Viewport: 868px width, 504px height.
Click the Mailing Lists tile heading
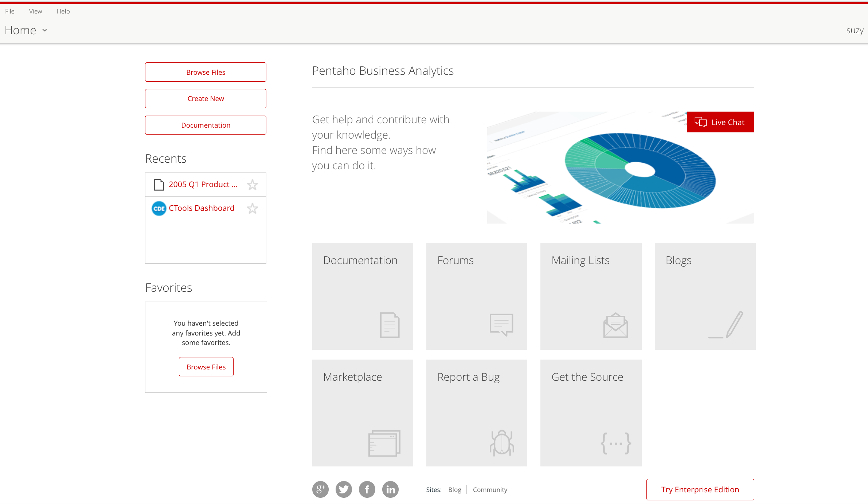pyautogui.click(x=580, y=260)
